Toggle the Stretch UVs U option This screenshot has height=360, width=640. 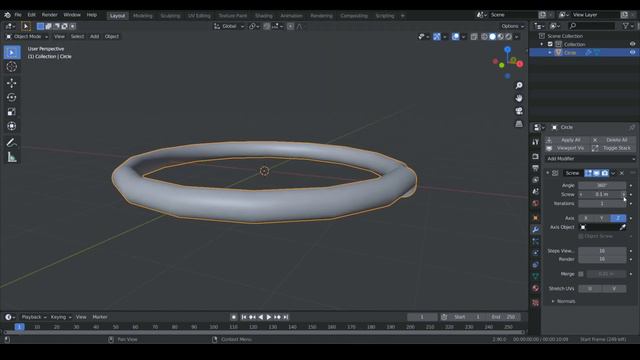pyautogui.click(x=590, y=289)
